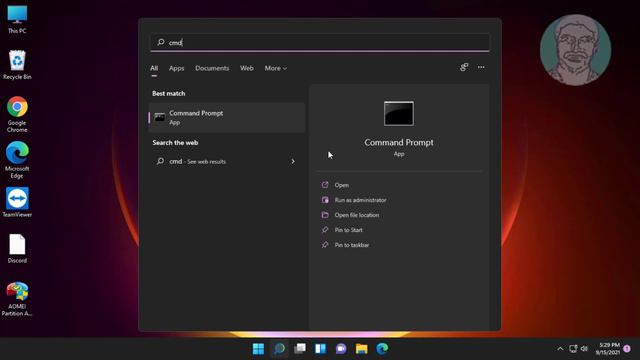Image resolution: width=640 pixels, height=360 pixels.
Task: Launch AOMEI Partition Assistant shortcut
Action: [x=17, y=299]
